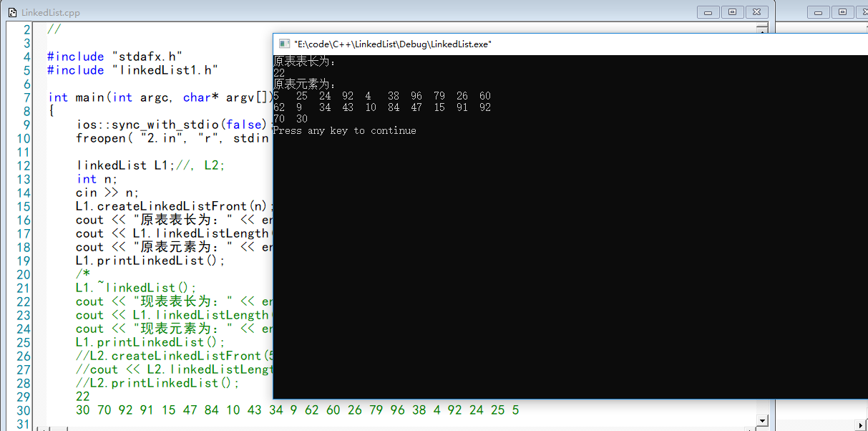Click the opening brace on line 8
Screen dimensions: 868x431
point(51,111)
